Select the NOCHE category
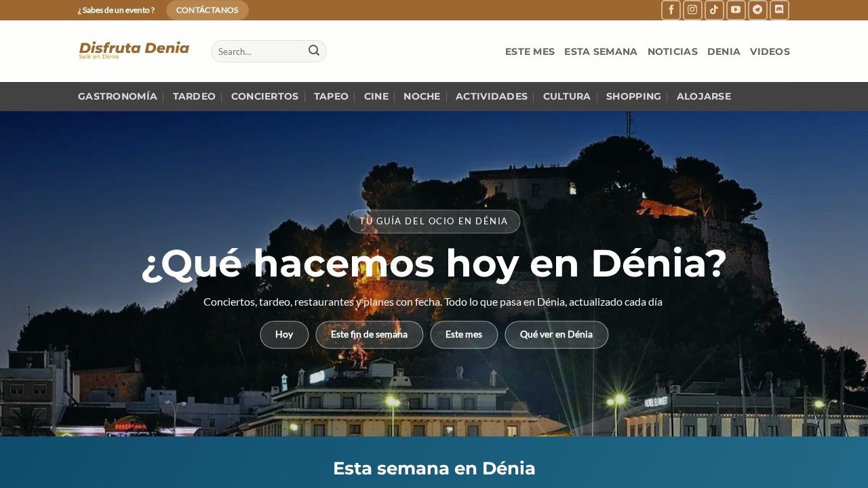Screen dimensions: 868x488 [x=422, y=96]
